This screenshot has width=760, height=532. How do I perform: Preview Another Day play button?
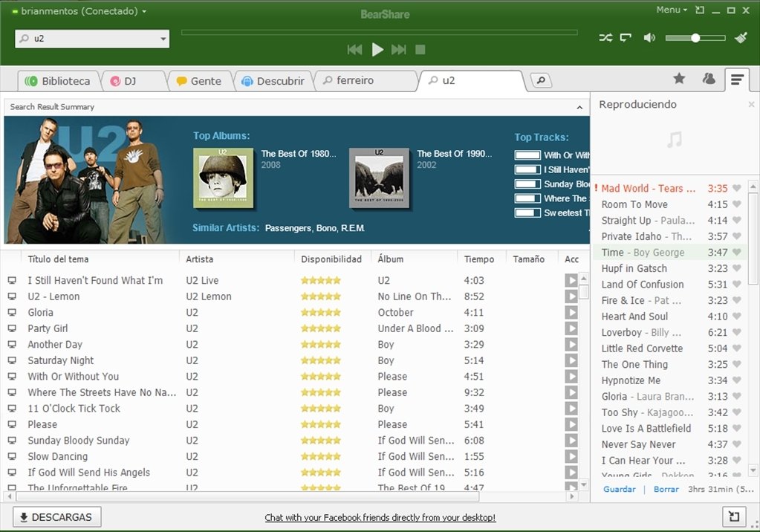(x=571, y=344)
